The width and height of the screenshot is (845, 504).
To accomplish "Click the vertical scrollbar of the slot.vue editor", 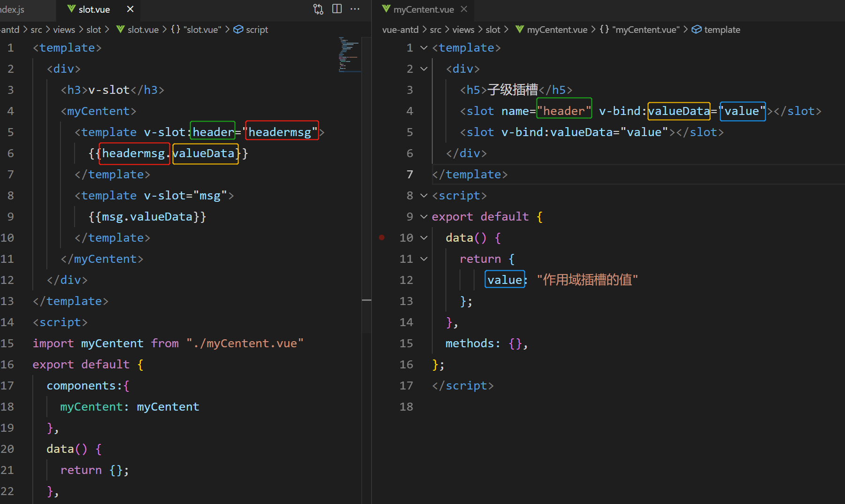I will pos(367,185).
